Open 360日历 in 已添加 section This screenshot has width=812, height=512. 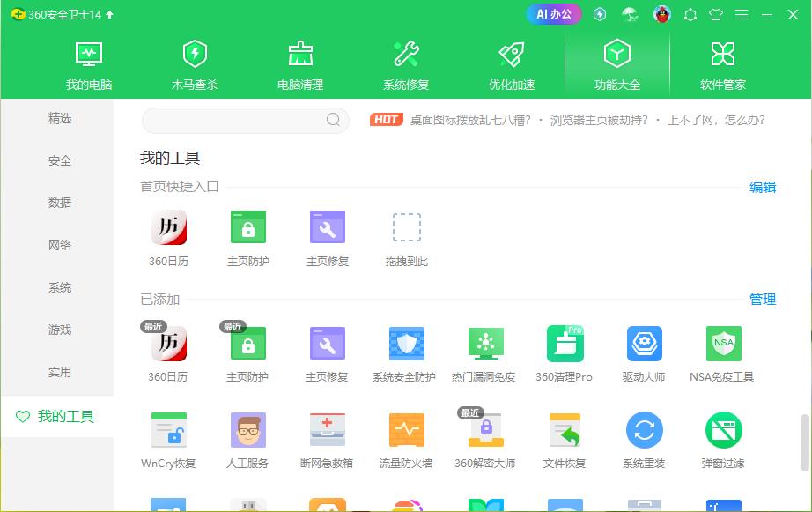pos(168,354)
